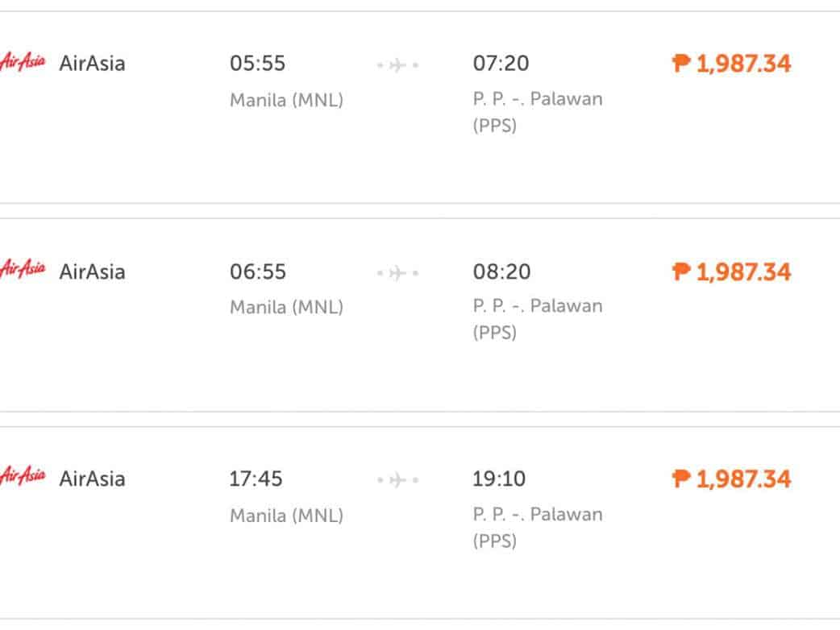Click the plane icon on the 06:55 flight

(x=397, y=273)
